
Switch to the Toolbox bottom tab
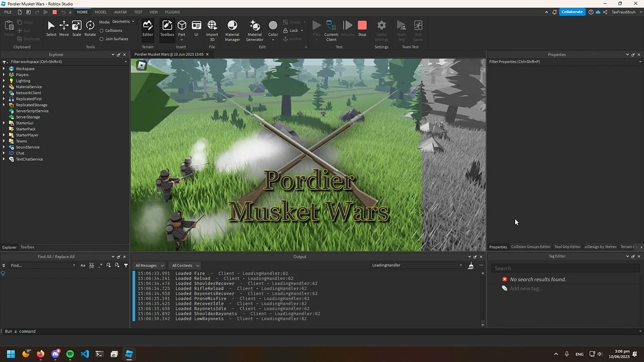point(28,247)
